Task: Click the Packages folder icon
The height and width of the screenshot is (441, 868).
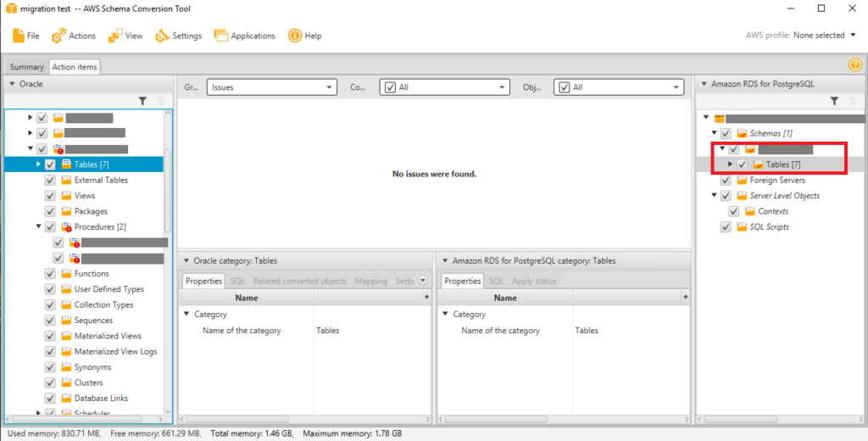Action: [66, 211]
